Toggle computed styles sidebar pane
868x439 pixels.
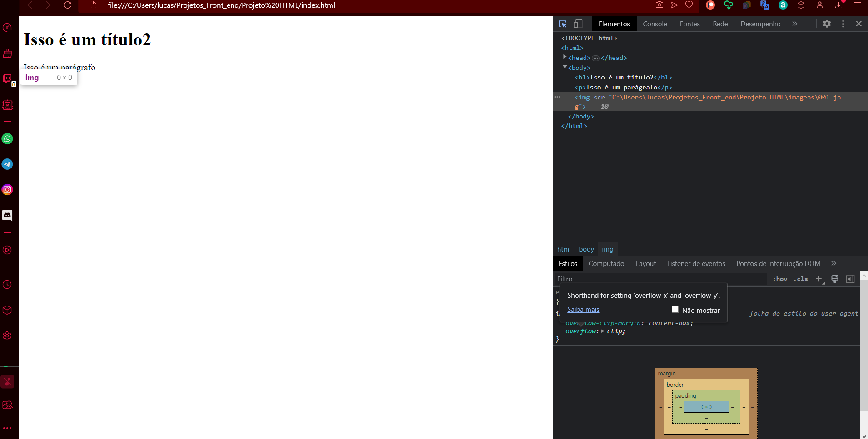coord(850,279)
